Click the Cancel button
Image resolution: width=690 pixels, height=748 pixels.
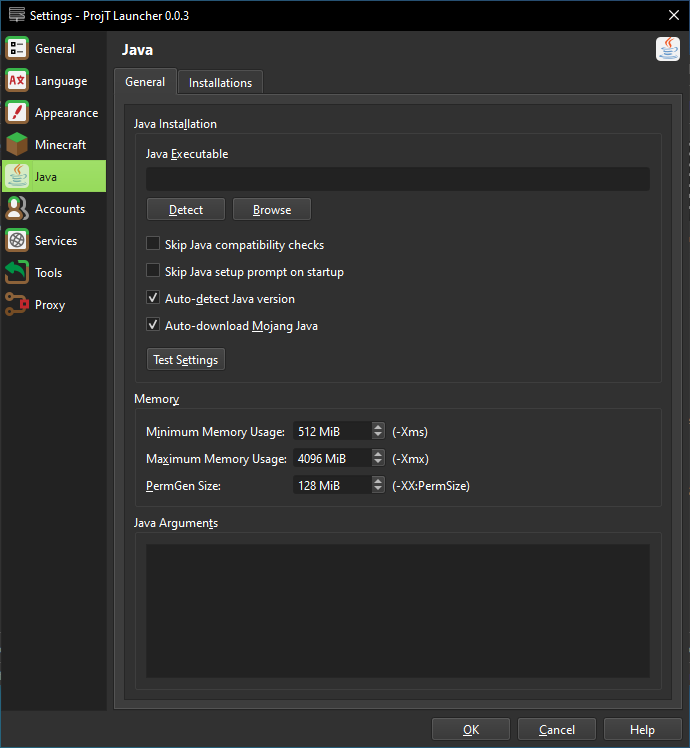coord(556,729)
